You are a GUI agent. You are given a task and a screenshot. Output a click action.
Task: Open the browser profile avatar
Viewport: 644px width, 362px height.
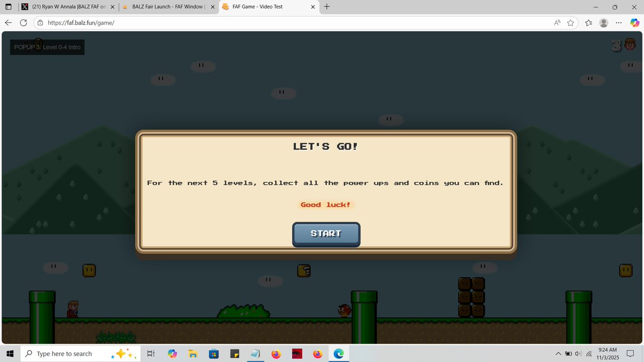604,23
